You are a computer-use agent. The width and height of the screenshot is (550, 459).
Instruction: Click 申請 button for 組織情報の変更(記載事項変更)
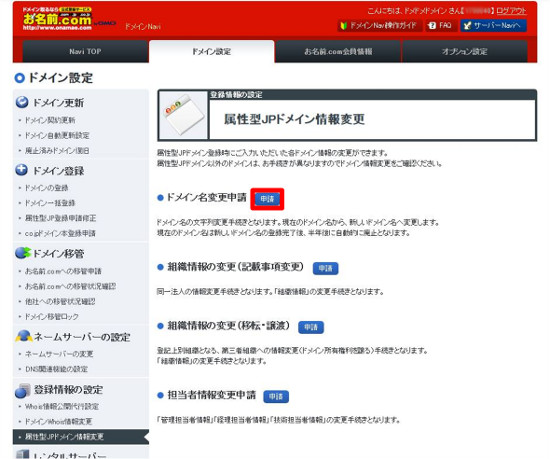[x=326, y=268]
